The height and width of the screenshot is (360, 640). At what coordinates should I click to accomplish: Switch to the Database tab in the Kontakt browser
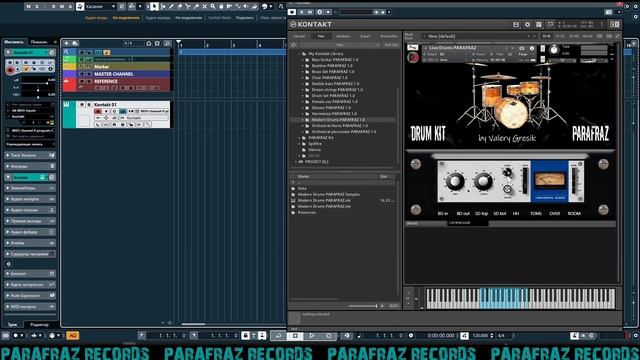(343, 36)
